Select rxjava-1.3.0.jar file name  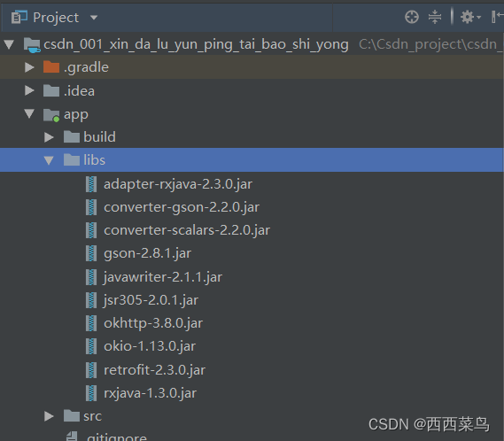pyautogui.click(x=150, y=393)
